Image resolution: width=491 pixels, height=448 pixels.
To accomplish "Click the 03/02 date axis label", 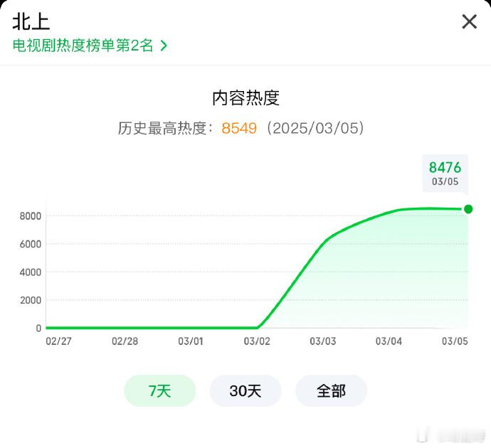I will tap(257, 341).
